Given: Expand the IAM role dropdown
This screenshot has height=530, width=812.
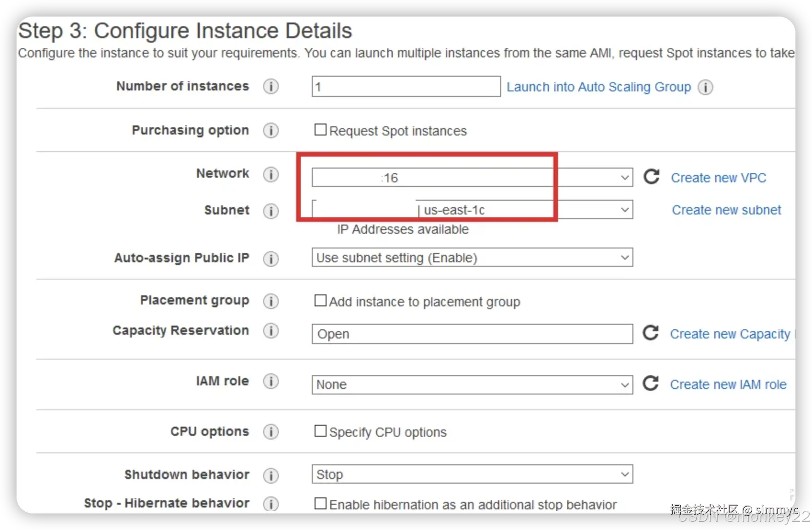Looking at the screenshot, I should pos(472,384).
